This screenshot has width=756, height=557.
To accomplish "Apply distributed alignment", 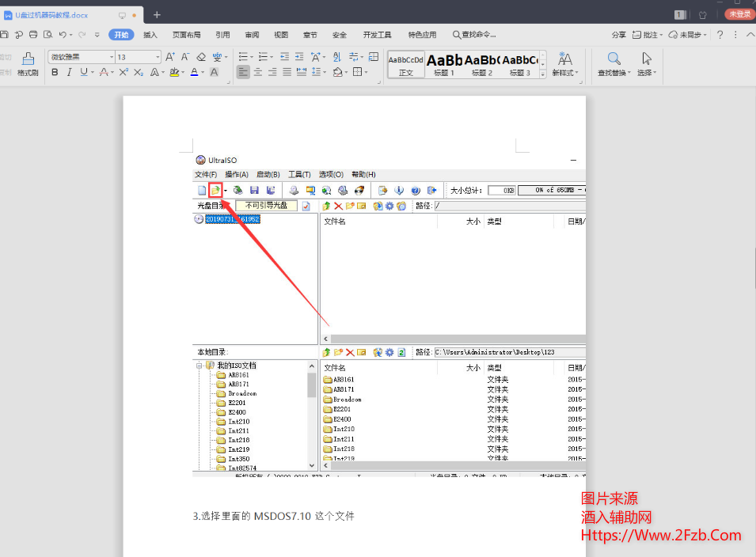I will pos(302,72).
